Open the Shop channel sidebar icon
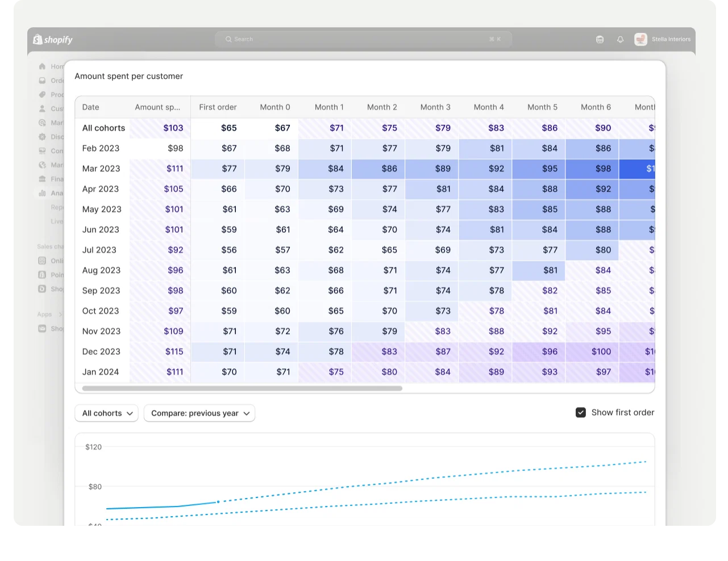This screenshot has height=561, width=728. coord(42,289)
